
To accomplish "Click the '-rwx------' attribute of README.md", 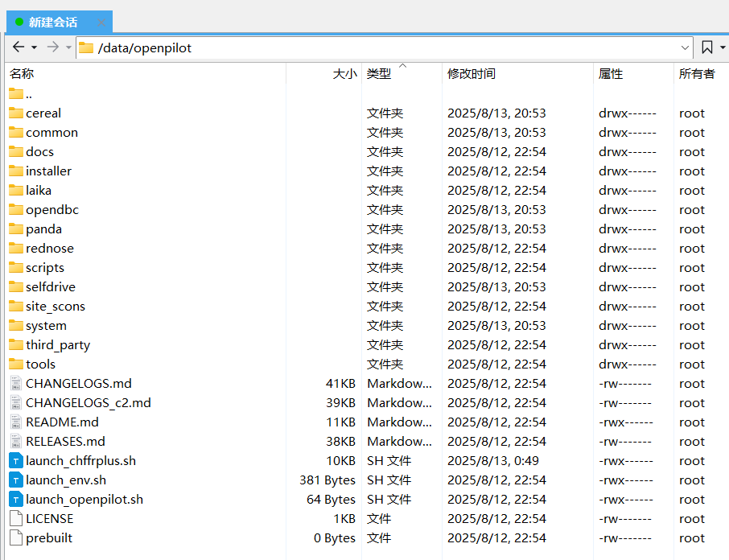I will pos(626,422).
